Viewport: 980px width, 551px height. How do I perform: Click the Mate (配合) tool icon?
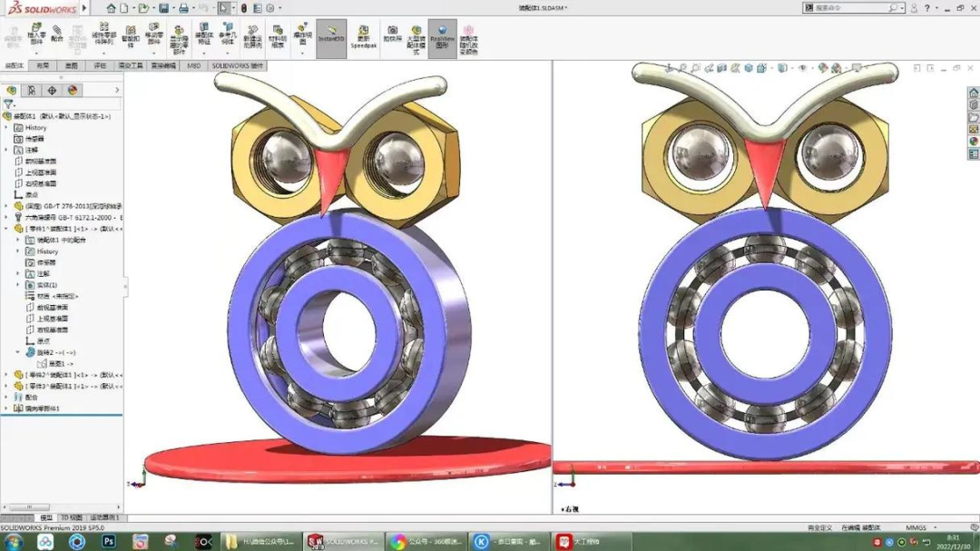tap(58, 36)
